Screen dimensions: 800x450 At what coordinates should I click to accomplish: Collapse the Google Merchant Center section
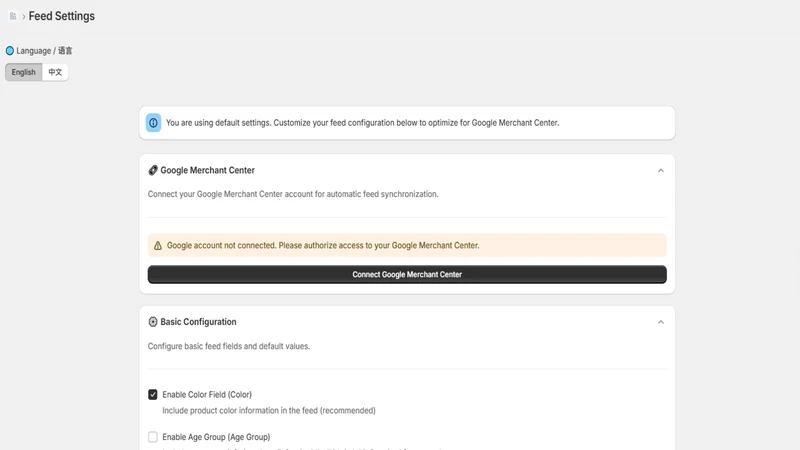pyautogui.click(x=661, y=170)
